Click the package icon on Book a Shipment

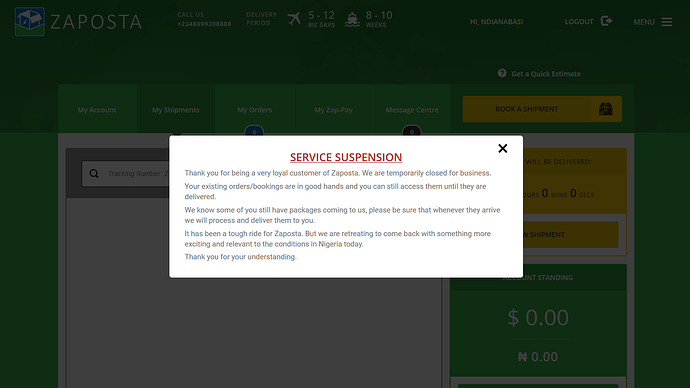point(606,109)
